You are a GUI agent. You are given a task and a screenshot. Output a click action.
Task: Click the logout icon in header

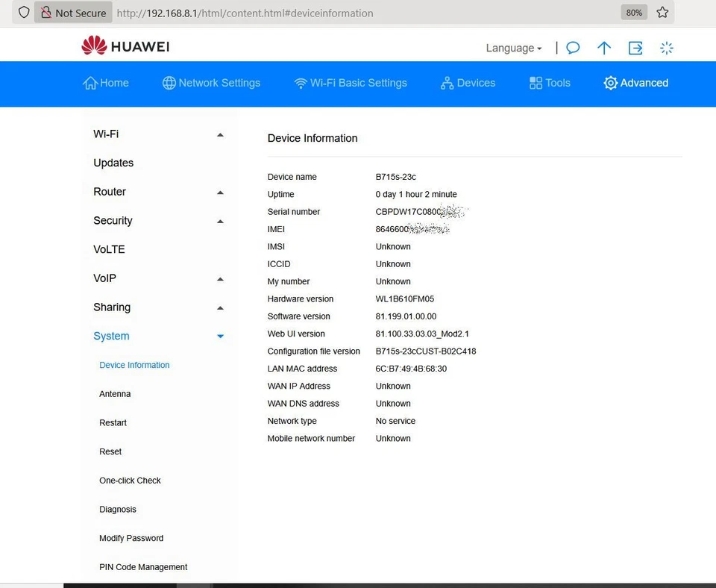click(635, 48)
